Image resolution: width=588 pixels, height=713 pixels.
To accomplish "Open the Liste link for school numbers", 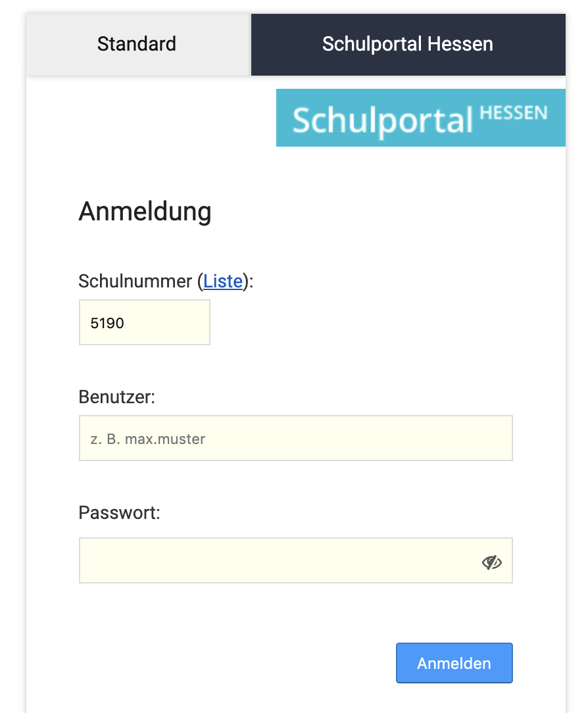I will pos(223,282).
